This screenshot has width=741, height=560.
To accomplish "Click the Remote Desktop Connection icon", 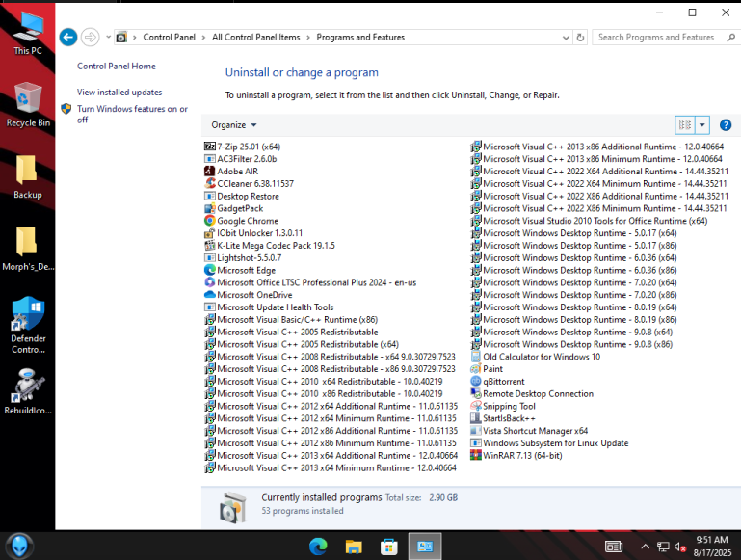I will (475, 393).
